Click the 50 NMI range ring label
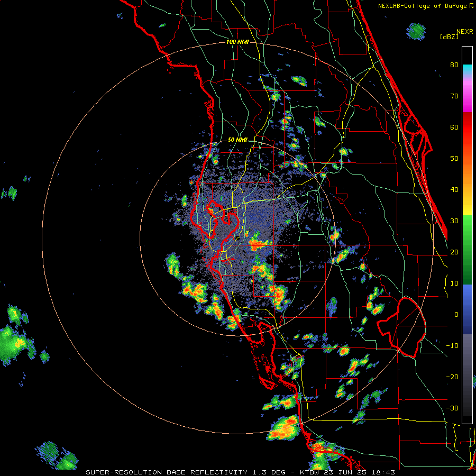 coord(237,140)
